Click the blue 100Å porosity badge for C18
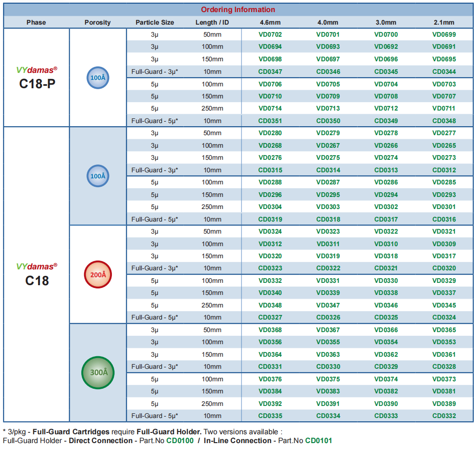 pyautogui.click(x=98, y=176)
